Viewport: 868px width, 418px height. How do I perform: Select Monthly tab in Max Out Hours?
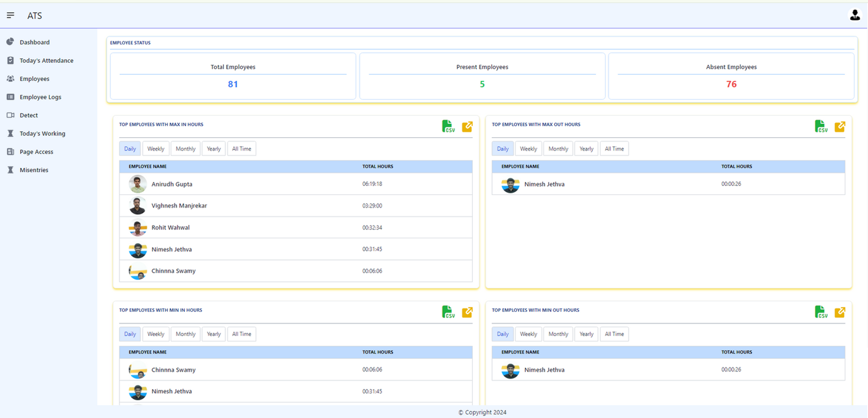558,149
